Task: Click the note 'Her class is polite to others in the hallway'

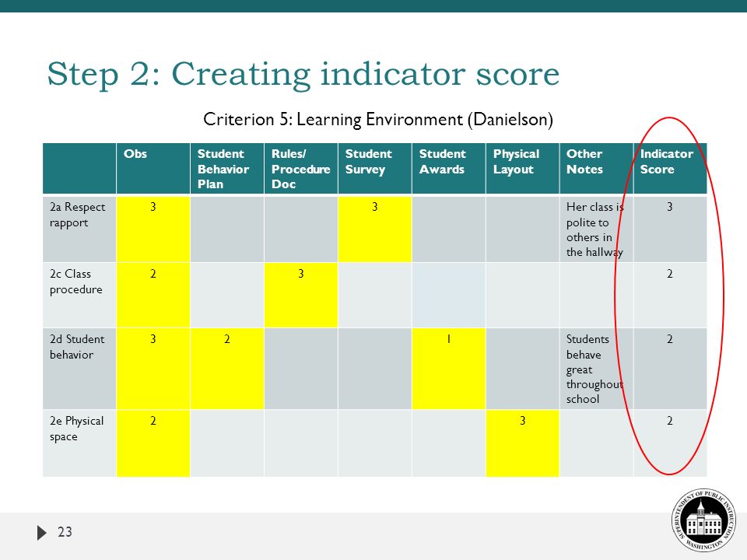Action: [596, 229]
